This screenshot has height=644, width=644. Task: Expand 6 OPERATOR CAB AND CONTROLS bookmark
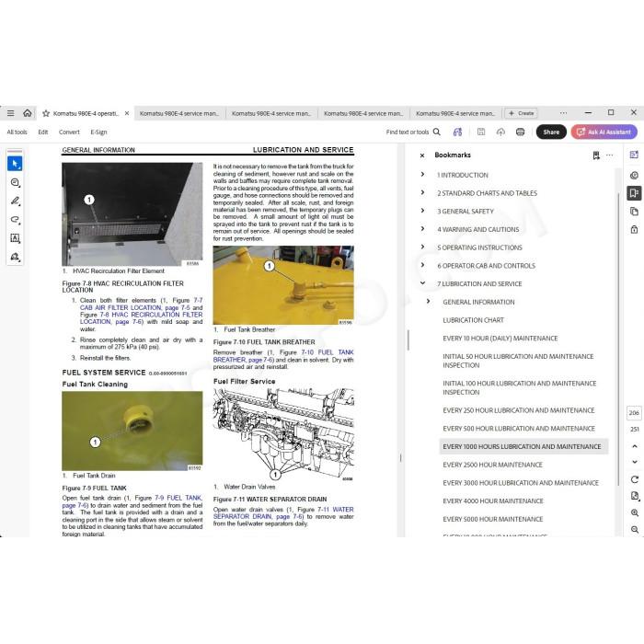point(422,265)
